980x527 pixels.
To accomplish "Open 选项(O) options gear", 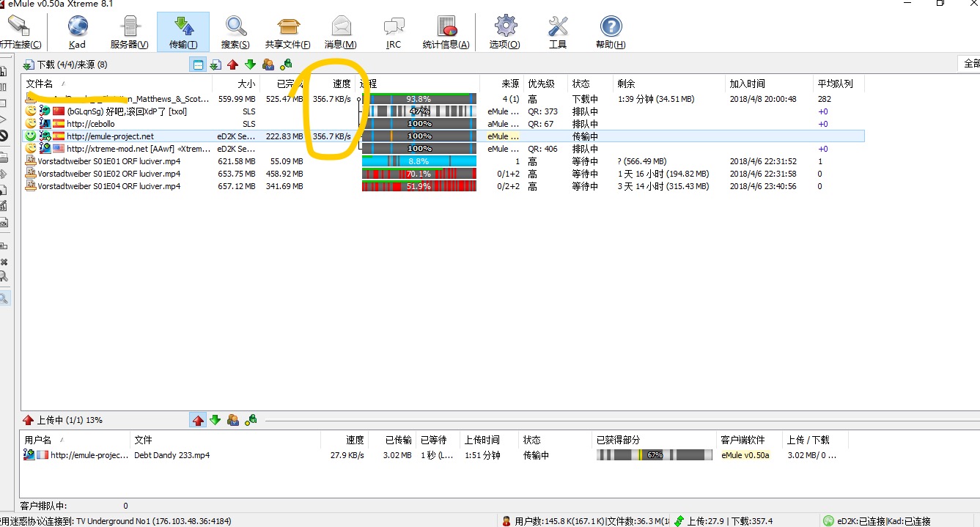I will pyautogui.click(x=505, y=33).
